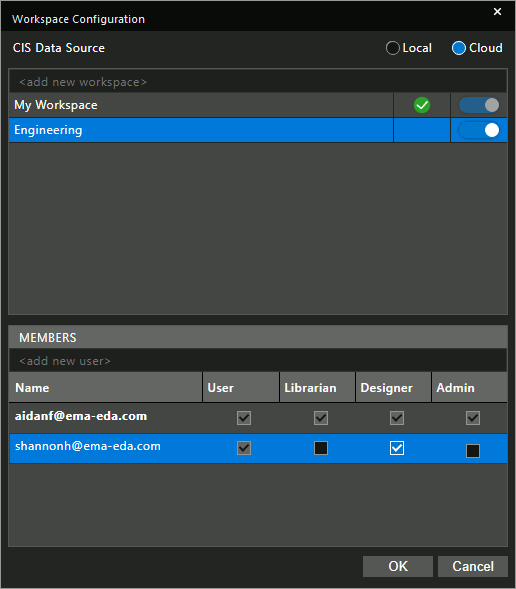Click the add new workspace field
This screenshot has height=589, width=516.
pyautogui.click(x=258, y=82)
